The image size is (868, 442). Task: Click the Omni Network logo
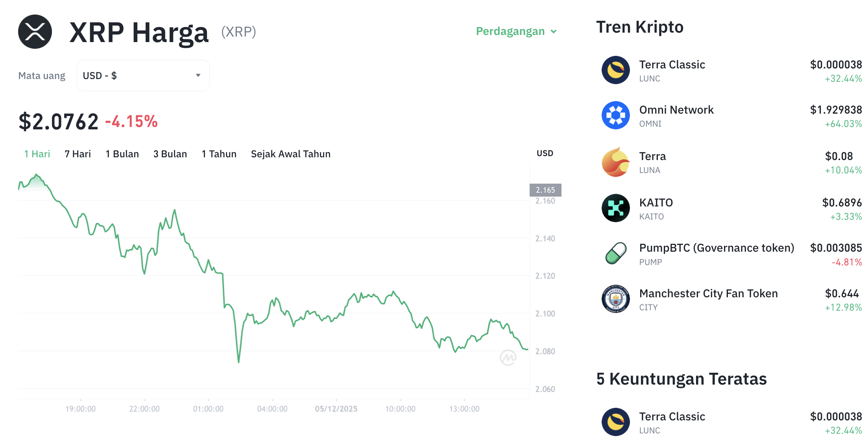615,115
